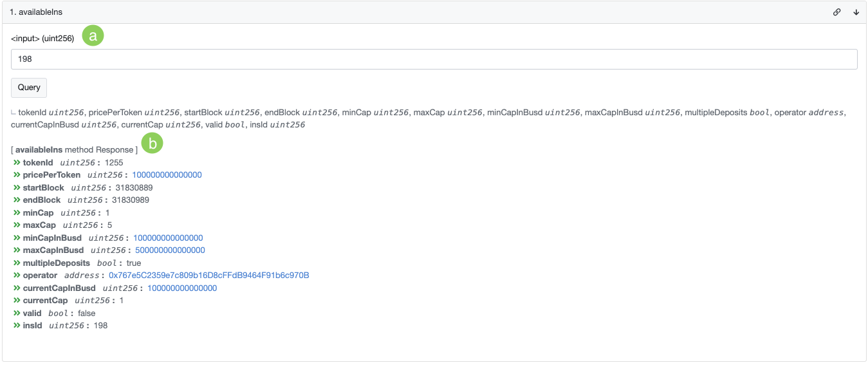Copy the availableIns method permalink icon
The height and width of the screenshot is (365, 868).
(x=836, y=12)
